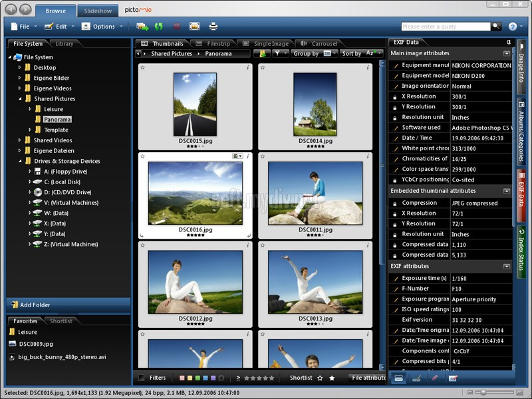Image resolution: width=532 pixels, height=399 pixels.
Task: Enable the Filters checkbox
Action: coord(140,378)
